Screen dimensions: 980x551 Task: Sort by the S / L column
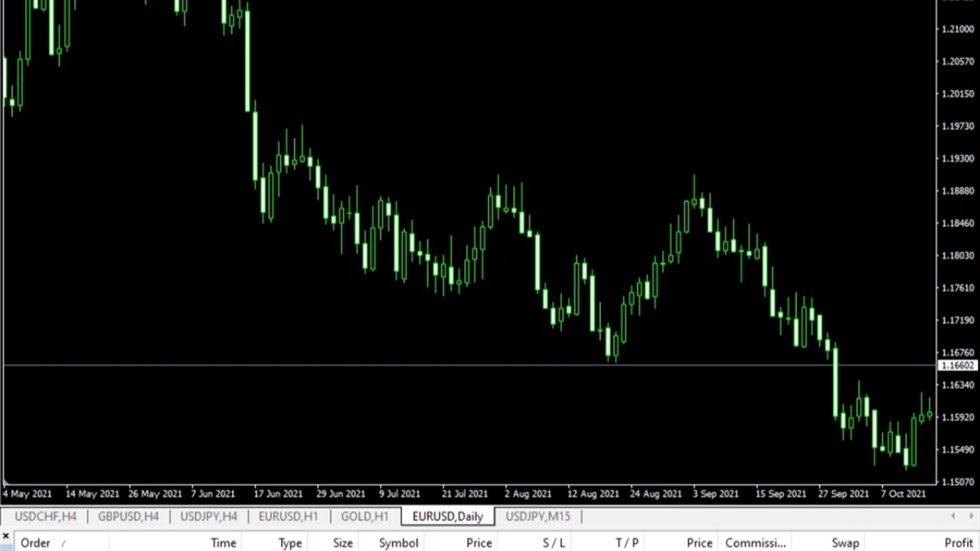point(554,543)
